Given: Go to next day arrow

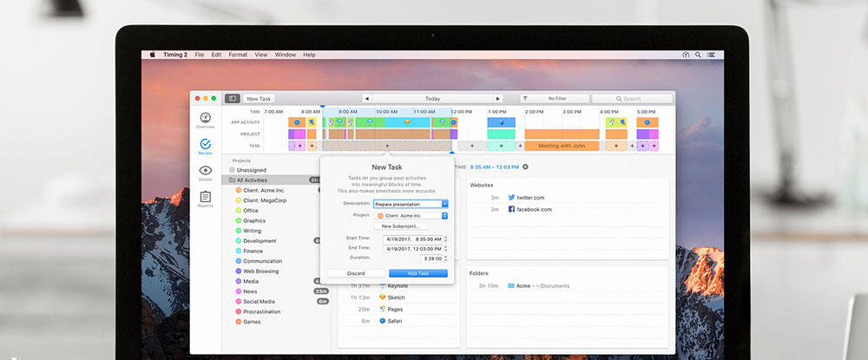Looking at the screenshot, I should [x=498, y=99].
